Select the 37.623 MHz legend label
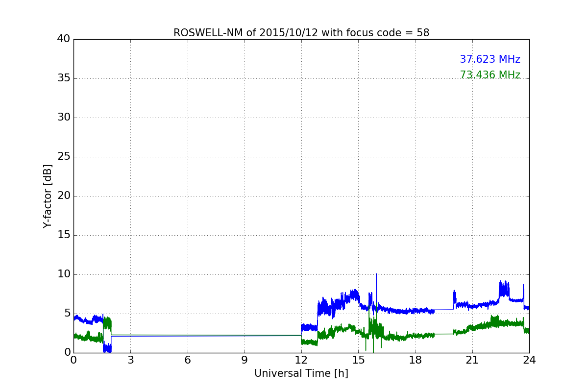 490,59
